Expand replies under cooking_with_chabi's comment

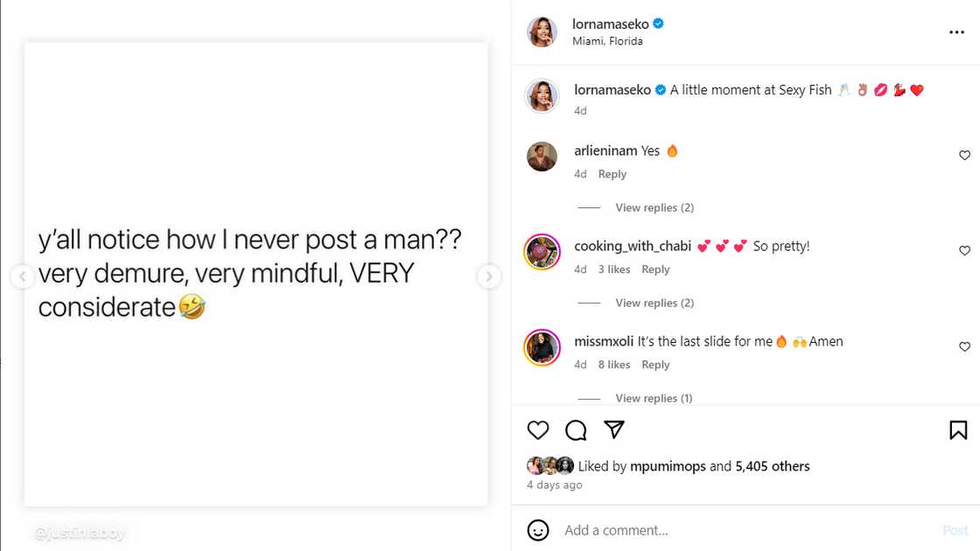(654, 303)
